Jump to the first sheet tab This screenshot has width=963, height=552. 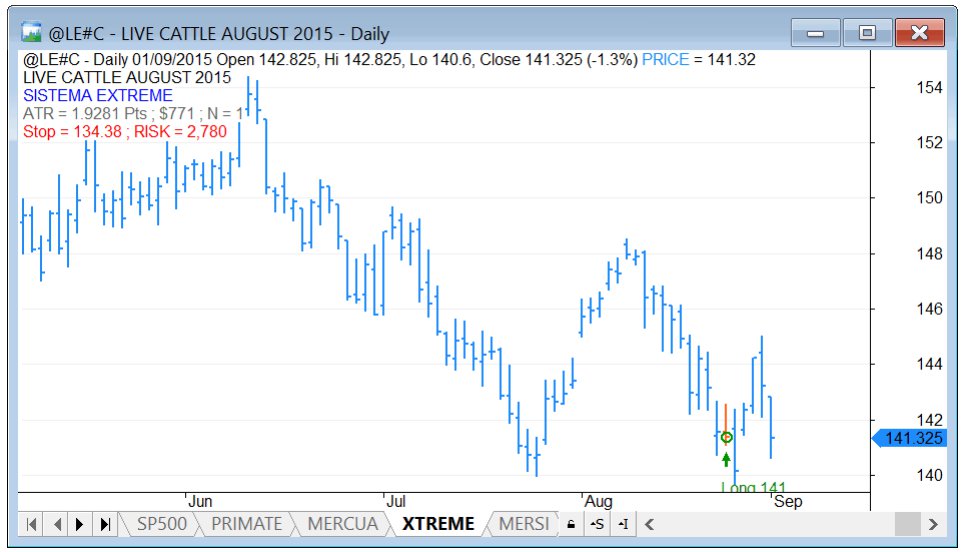pos(31,524)
